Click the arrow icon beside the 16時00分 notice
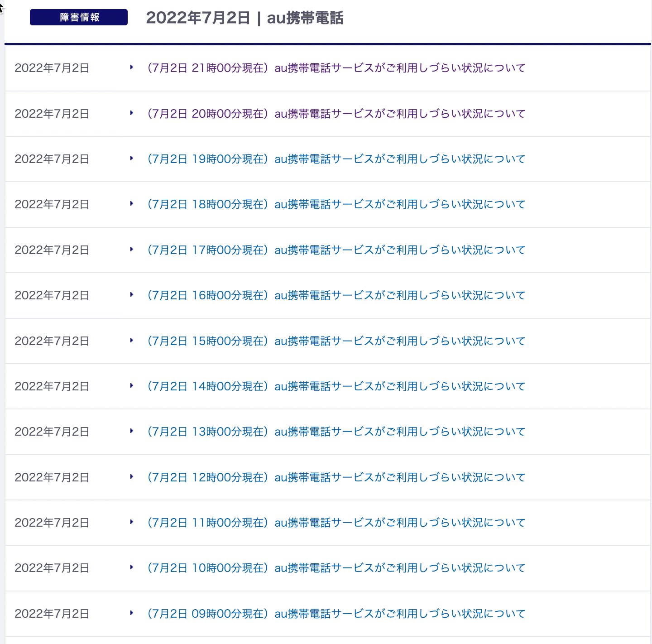The width and height of the screenshot is (652, 644). (131, 294)
